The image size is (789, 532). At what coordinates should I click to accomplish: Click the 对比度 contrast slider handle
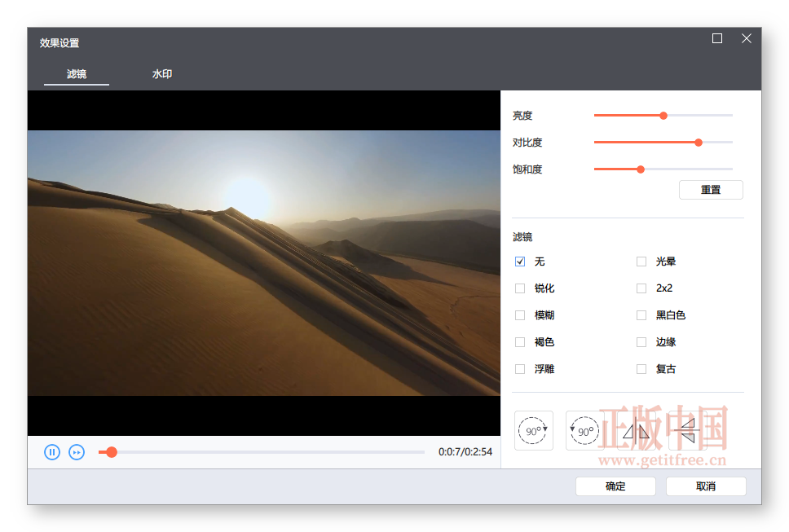tap(699, 143)
